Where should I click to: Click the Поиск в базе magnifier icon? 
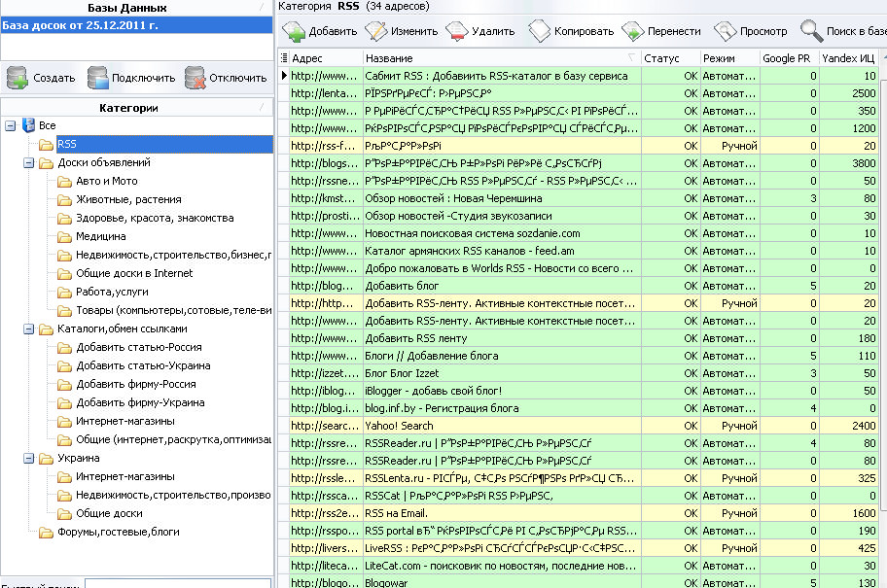811,31
